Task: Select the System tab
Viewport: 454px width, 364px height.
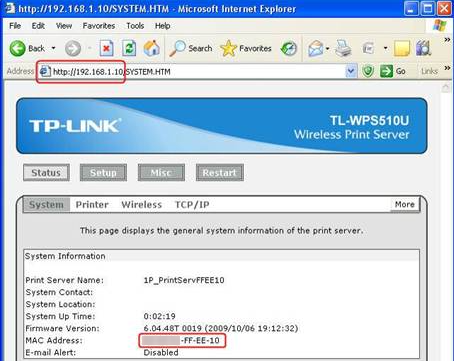Action: [46, 205]
